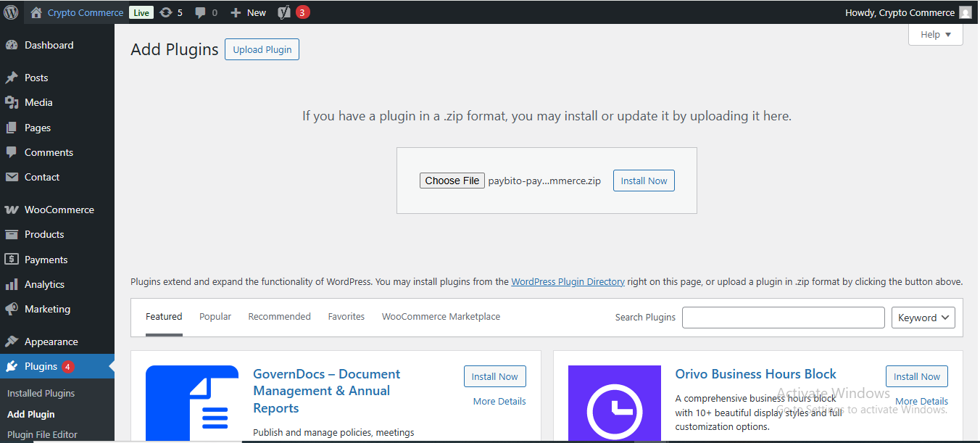
Task: Click the Marketing megaphone icon
Action: pyautogui.click(x=12, y=309)
